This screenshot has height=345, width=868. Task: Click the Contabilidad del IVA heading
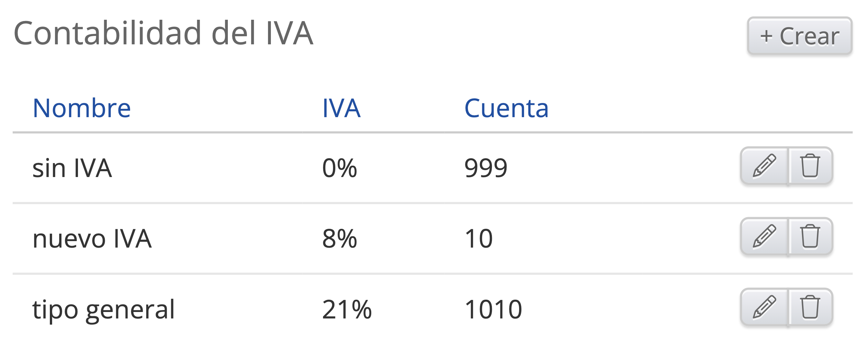pos(163,33)
